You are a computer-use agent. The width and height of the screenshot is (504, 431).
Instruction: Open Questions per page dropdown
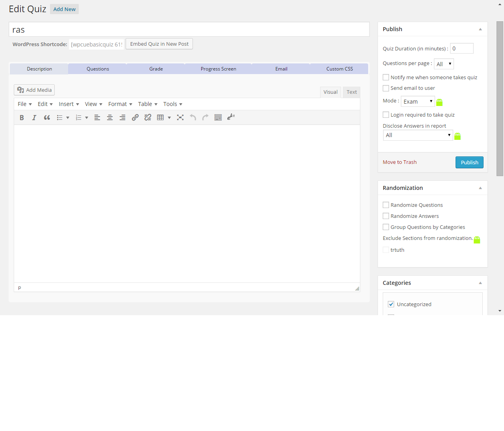click(x=444, y=64)
